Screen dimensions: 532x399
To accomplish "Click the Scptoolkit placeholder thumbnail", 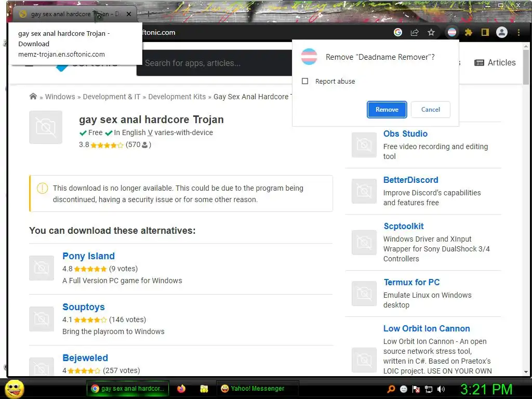I will [x=364, y=243].
